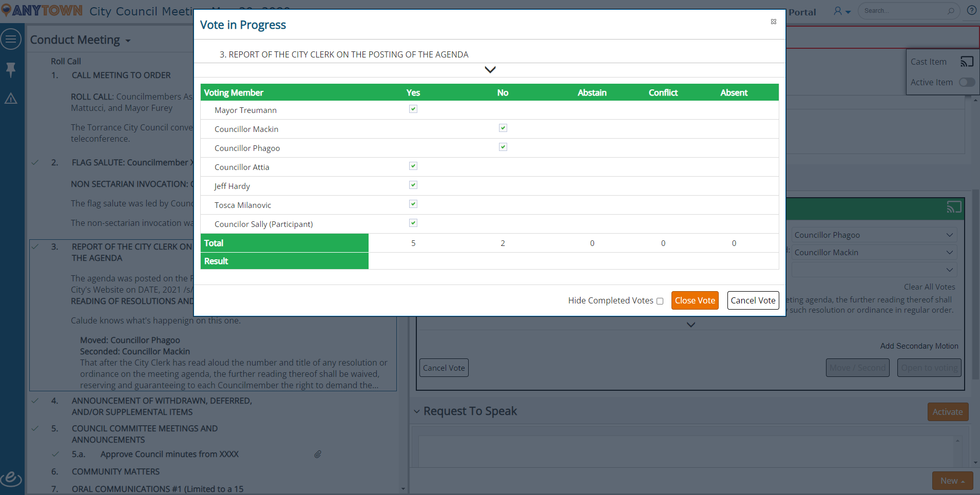980x495 pixels.
Task: Collapse the Request To Speak section
Action: tap(417, 411)
